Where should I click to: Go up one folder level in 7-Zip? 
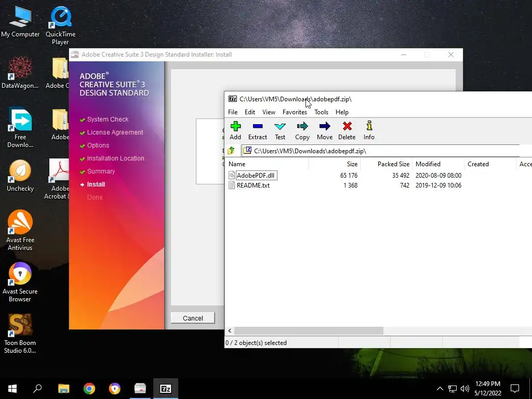(231, 150)
